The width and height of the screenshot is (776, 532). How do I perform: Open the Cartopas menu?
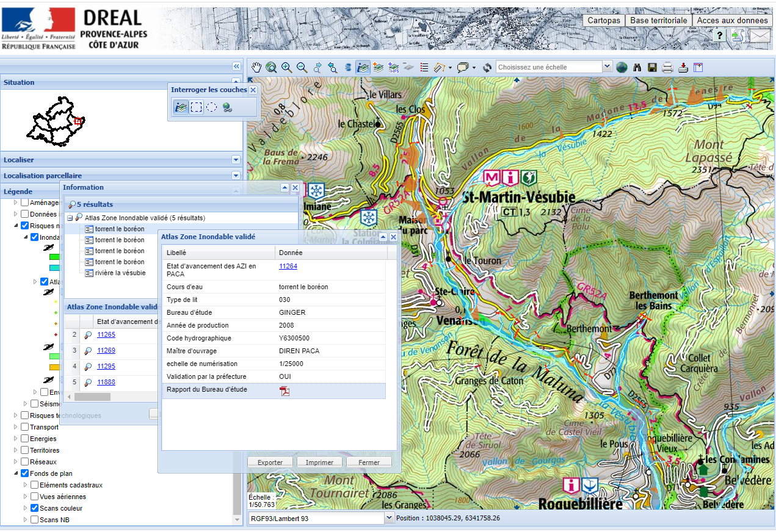click(603, 20)
